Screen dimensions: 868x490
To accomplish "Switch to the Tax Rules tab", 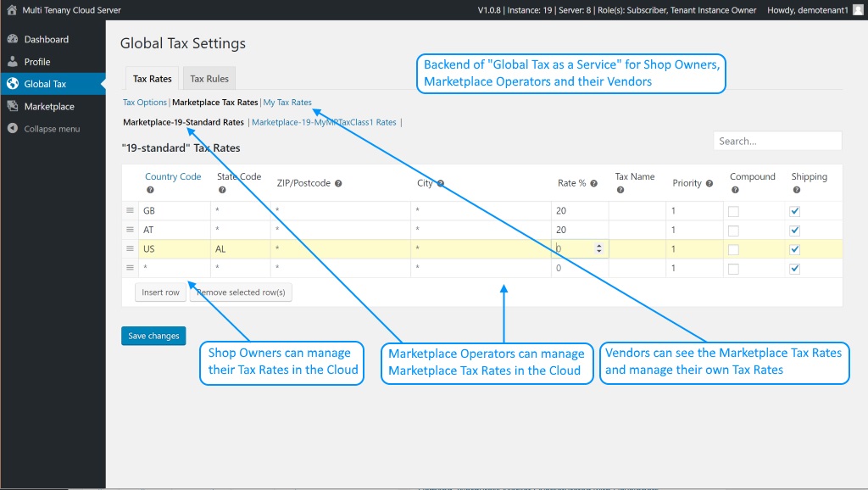I will pyautogui.click(x=209, y=79).
